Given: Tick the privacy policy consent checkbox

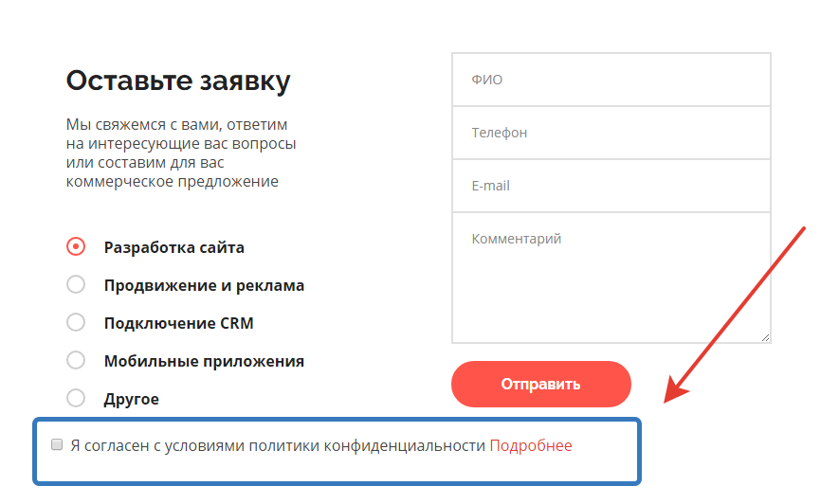Looking at the screenshot, I should click(57, 444).
